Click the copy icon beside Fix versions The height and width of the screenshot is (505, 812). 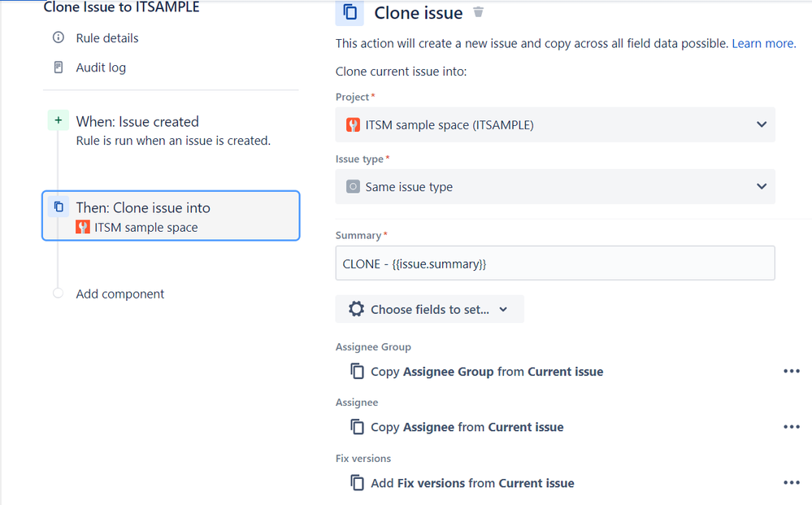[x=358, y=483]
